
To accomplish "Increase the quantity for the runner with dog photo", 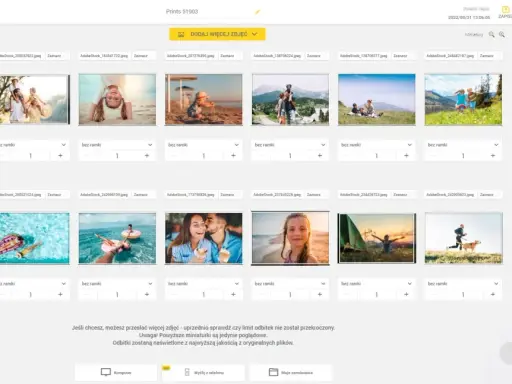I will click(493, 294).
